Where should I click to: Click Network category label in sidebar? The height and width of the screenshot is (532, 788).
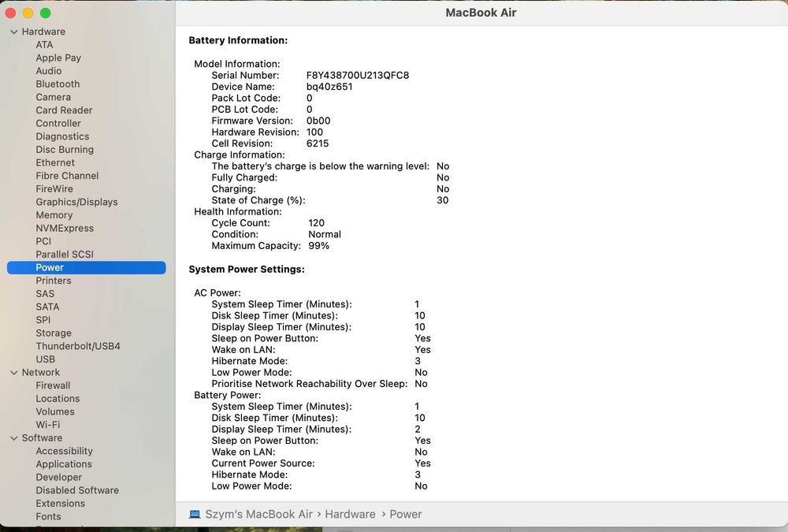41,373
